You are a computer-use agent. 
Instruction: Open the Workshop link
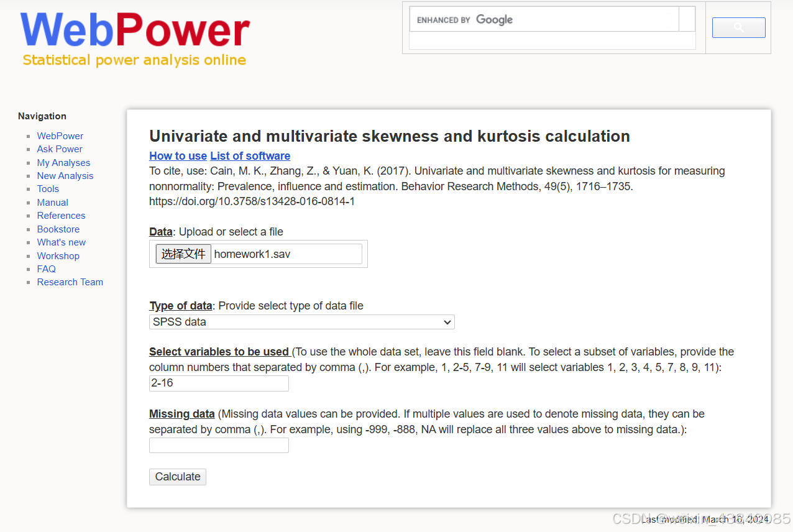point(58,256)
